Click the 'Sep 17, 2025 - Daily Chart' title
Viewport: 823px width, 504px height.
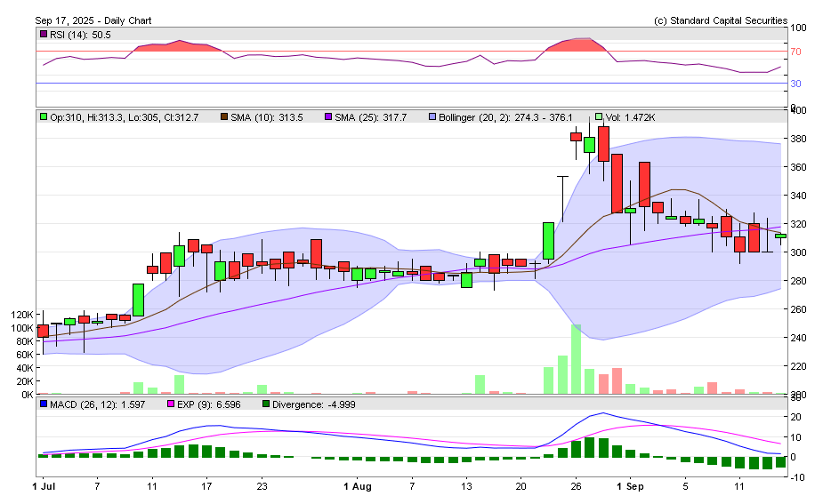point(93,20)
